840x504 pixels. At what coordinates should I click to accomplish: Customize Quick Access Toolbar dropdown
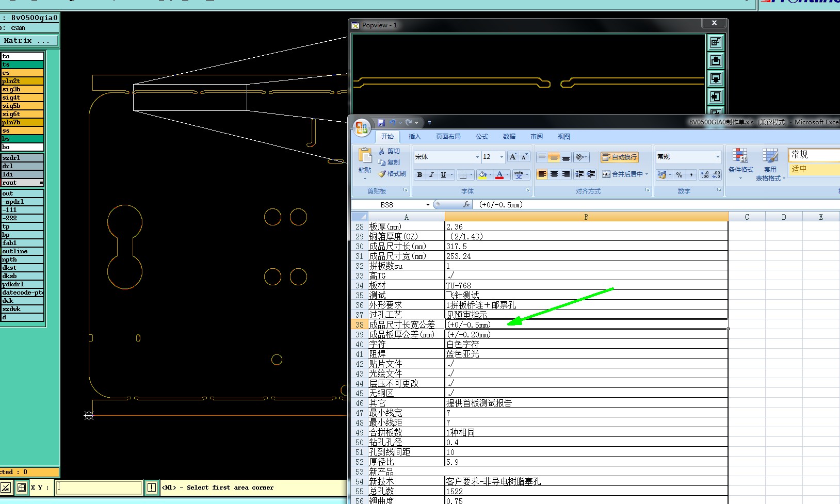point(429,123)
